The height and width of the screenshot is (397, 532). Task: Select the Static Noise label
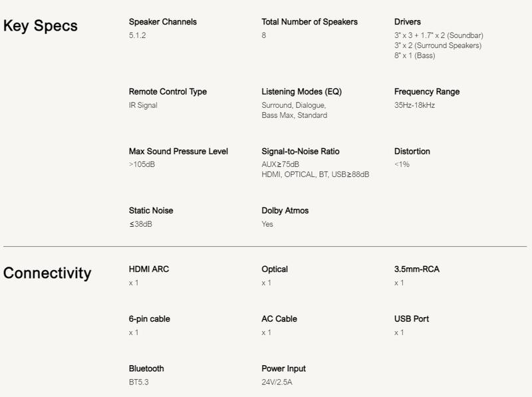151,211
